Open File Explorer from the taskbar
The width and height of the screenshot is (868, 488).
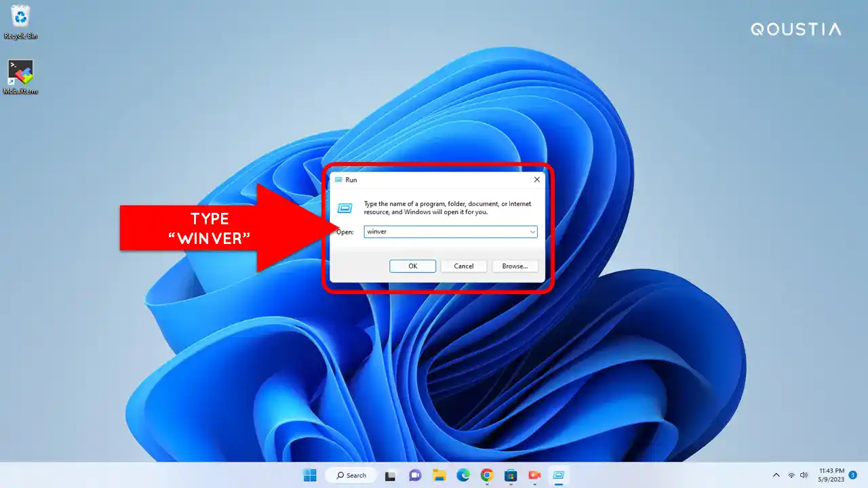coord(439,475)
